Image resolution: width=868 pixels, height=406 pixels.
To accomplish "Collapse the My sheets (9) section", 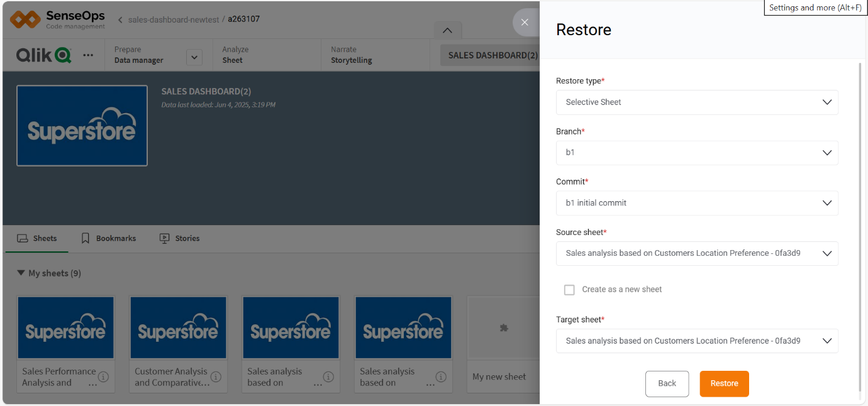I will 21,273.
